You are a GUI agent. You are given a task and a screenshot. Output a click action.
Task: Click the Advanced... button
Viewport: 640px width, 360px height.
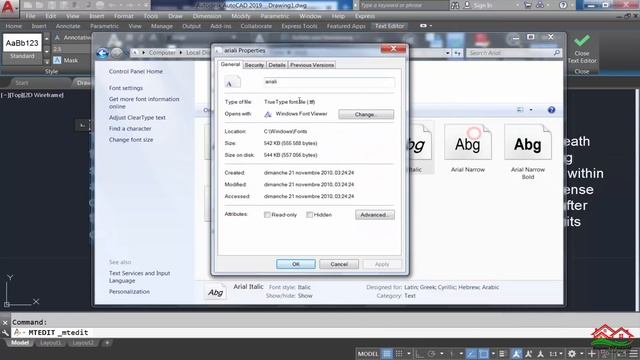tap(375, 215)
